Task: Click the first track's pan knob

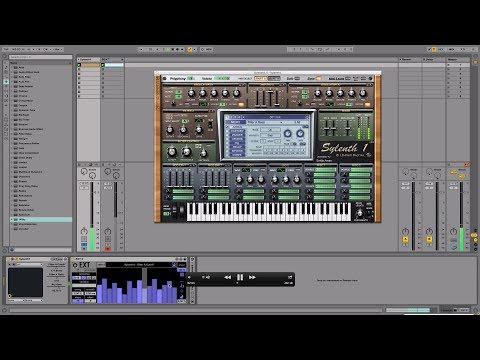Action: click(x=84, y=231)
